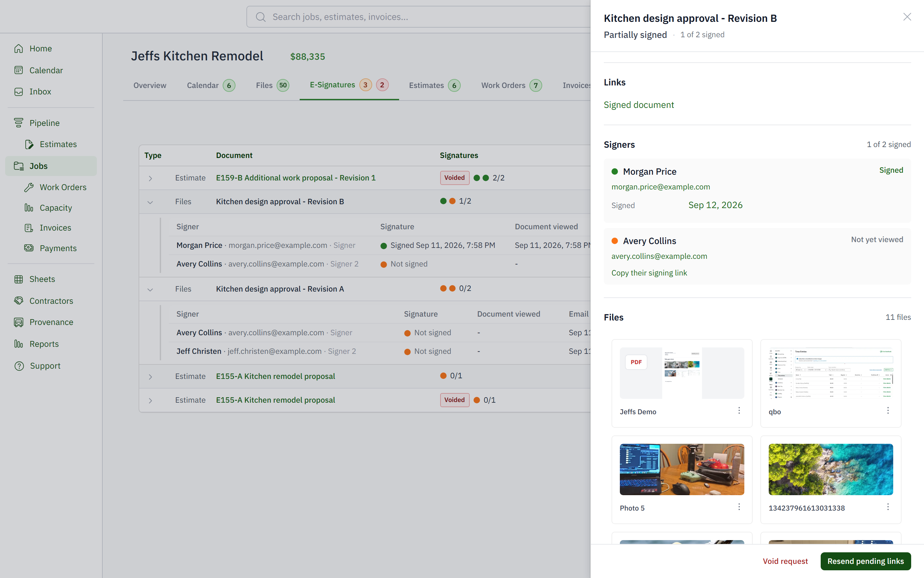Select the Pipeline funnel icon
924x578 pixels.
[x=19, y=123]
